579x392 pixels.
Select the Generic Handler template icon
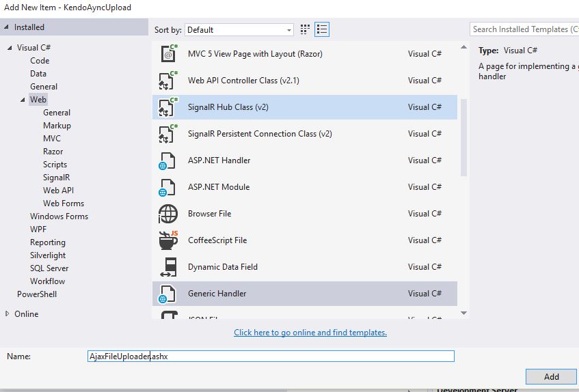167,294
